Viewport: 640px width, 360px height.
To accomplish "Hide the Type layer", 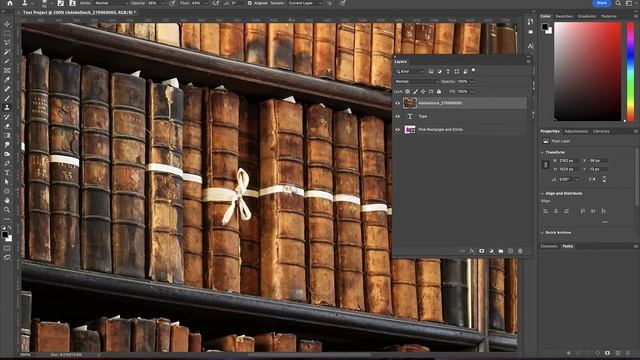I will 398,116.
